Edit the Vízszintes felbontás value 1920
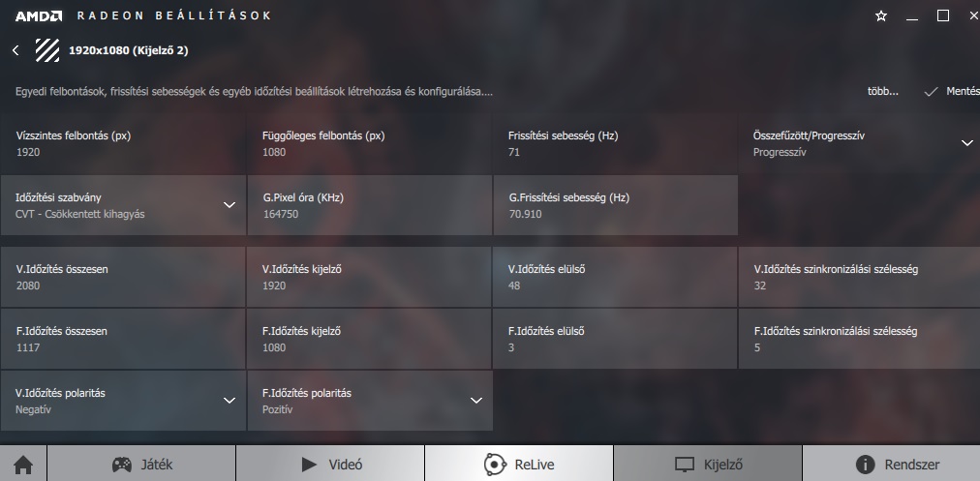 point(28,152)
